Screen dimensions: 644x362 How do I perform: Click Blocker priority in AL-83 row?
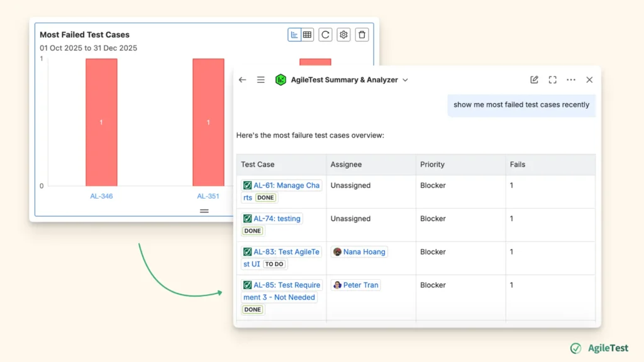pyautogui.click(x=433, y=252)
